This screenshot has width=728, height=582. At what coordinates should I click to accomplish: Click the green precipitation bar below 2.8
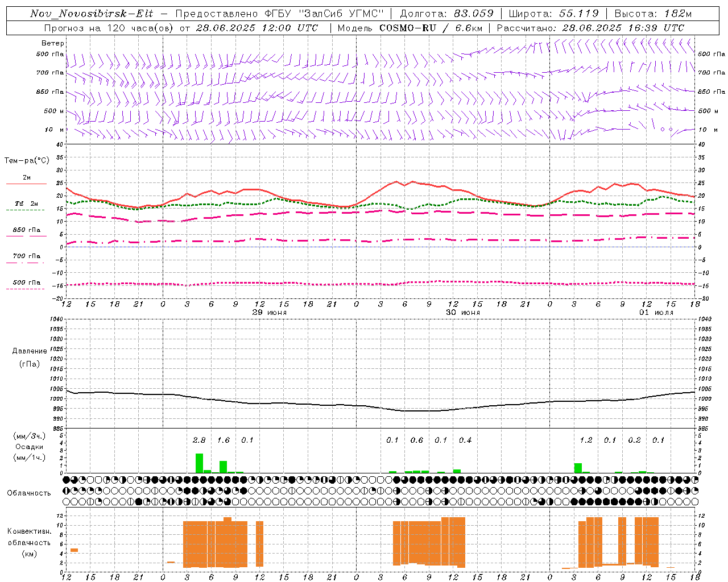[x=199, y=463]
